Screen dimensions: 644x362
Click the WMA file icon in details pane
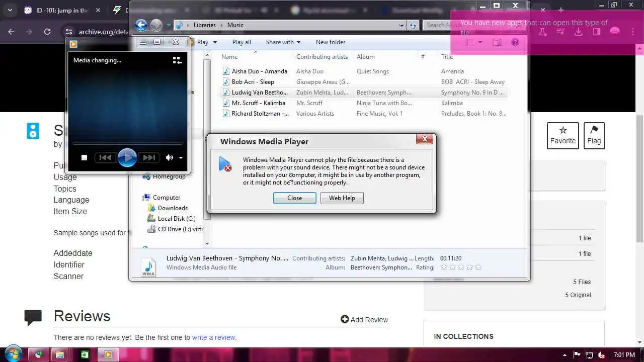[x=148, y=267]
